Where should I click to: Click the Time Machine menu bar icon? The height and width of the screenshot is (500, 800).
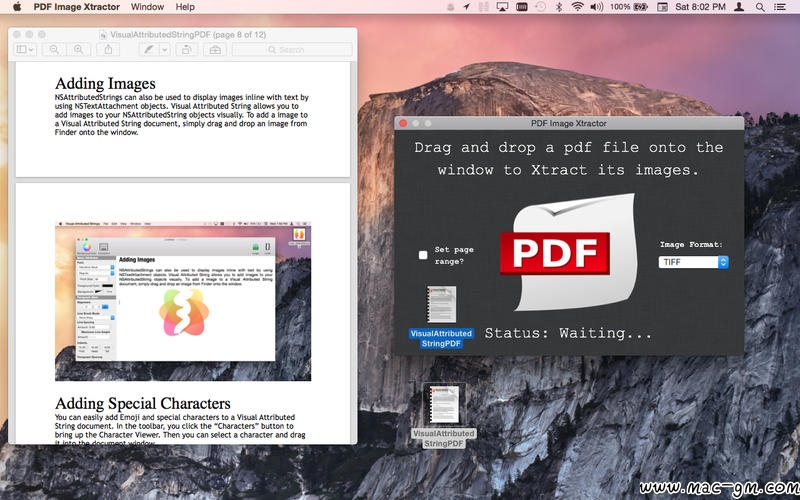(x=540, y=7)
